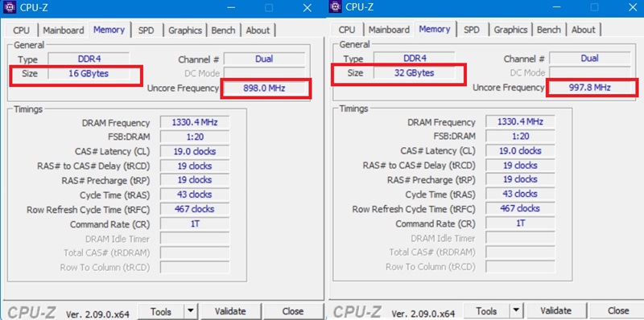Open the About tab in right window
This screenshot has width=644, height=320.
[583, 30]
